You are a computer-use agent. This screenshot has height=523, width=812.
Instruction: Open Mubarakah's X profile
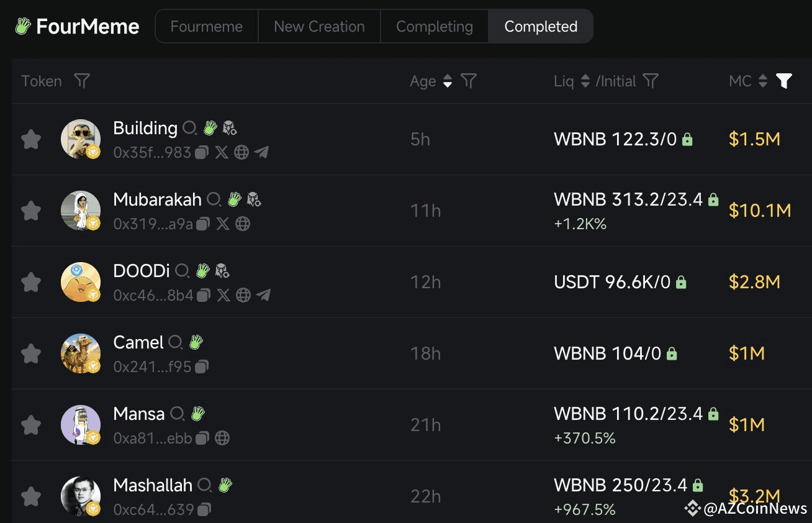223,224
